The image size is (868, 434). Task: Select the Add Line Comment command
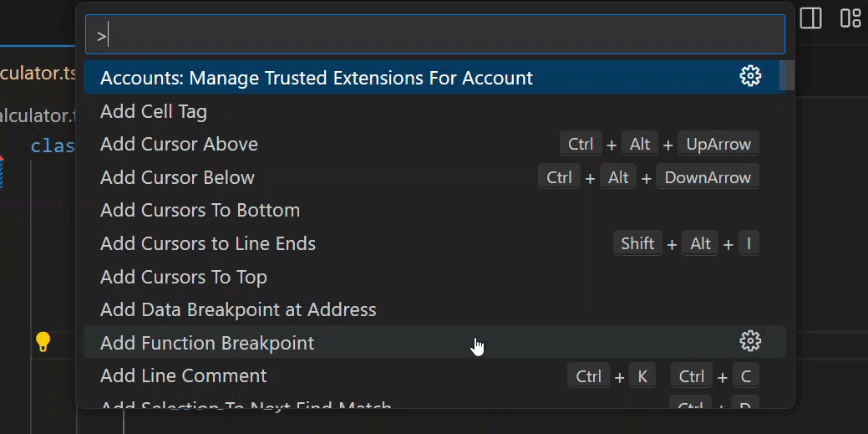(x=183, y=375)
